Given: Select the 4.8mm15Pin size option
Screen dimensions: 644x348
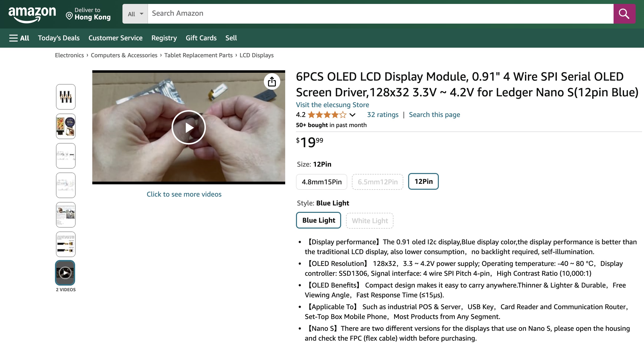Looking at the screenshot, I should pos(322,182).
